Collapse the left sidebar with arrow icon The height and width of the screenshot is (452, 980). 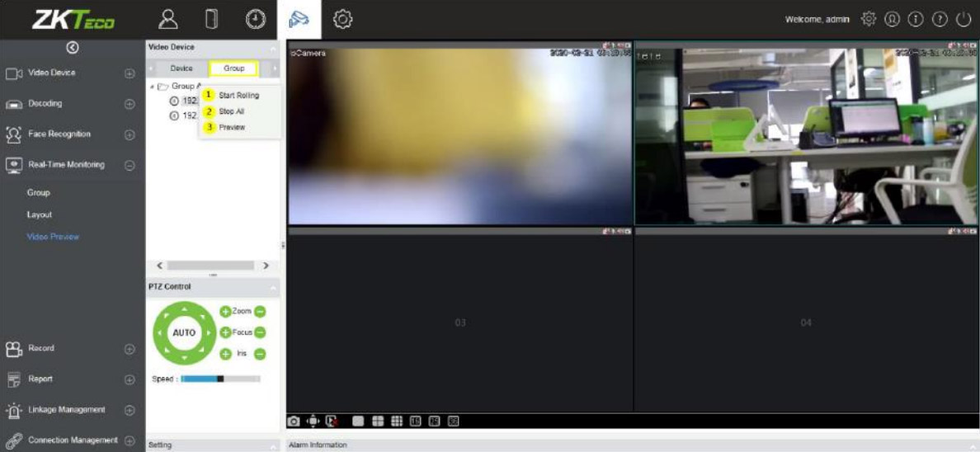point(73,48)
